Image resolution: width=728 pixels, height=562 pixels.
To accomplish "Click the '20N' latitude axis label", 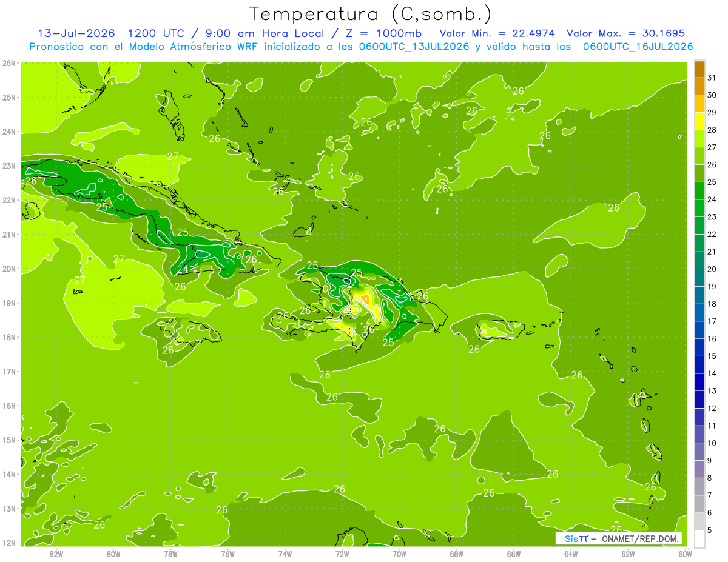I will click(9, 269).
